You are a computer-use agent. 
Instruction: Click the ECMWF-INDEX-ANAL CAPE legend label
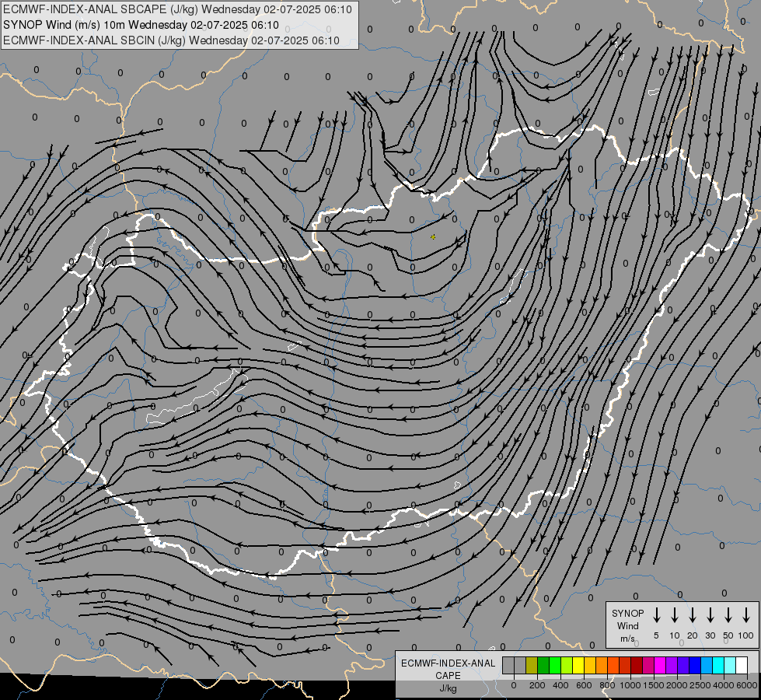click(448, 670)
